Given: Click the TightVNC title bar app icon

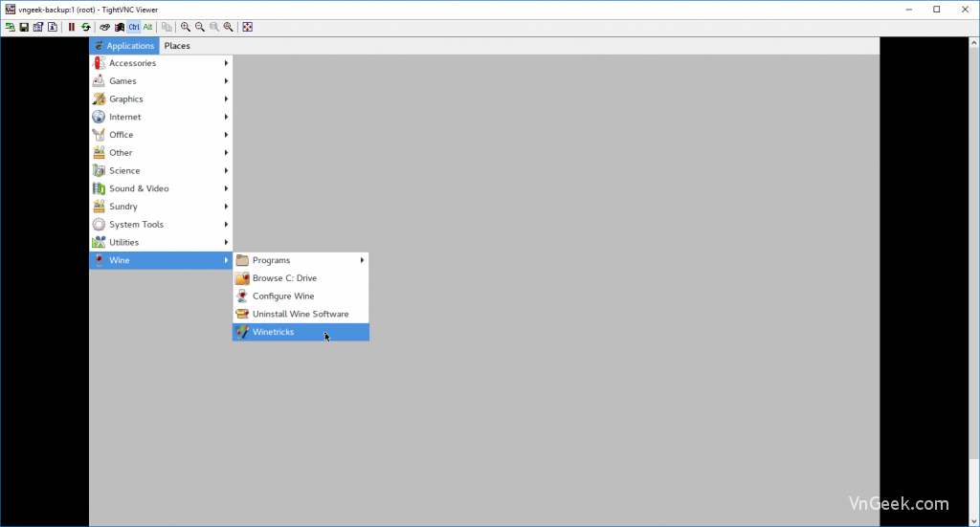Looking at the screenshot, I should [x=10, y=10].
